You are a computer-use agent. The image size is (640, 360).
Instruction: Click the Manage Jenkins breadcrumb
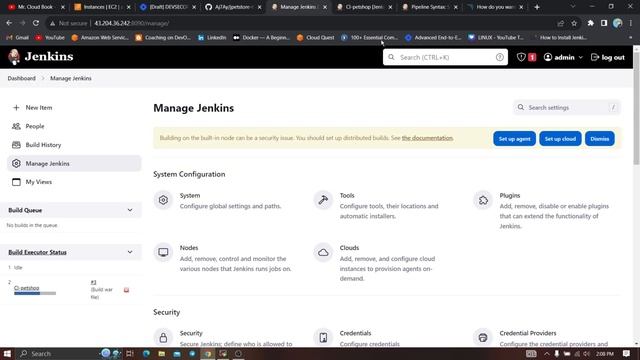pyautogui.click(x=71, y=78)
